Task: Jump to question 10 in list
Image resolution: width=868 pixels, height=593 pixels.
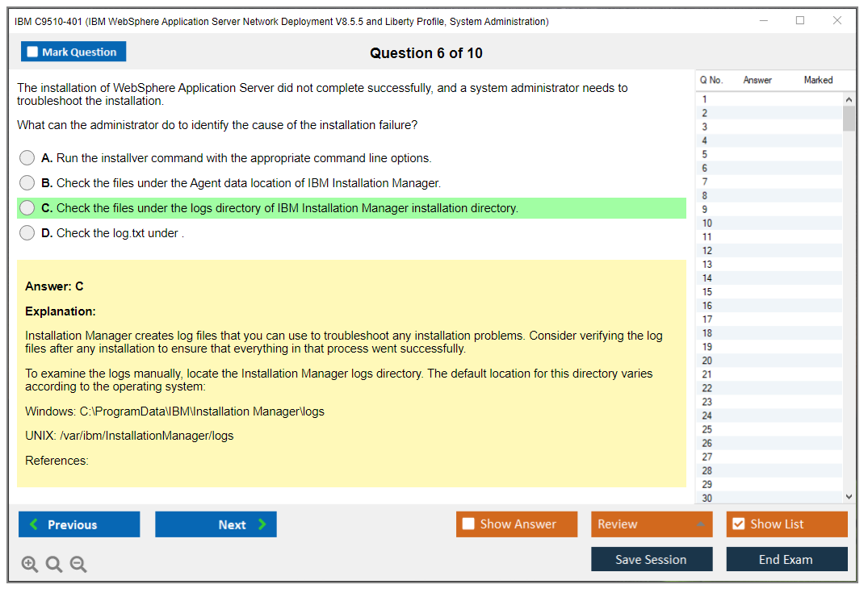Action: click(x=707, y=223)
